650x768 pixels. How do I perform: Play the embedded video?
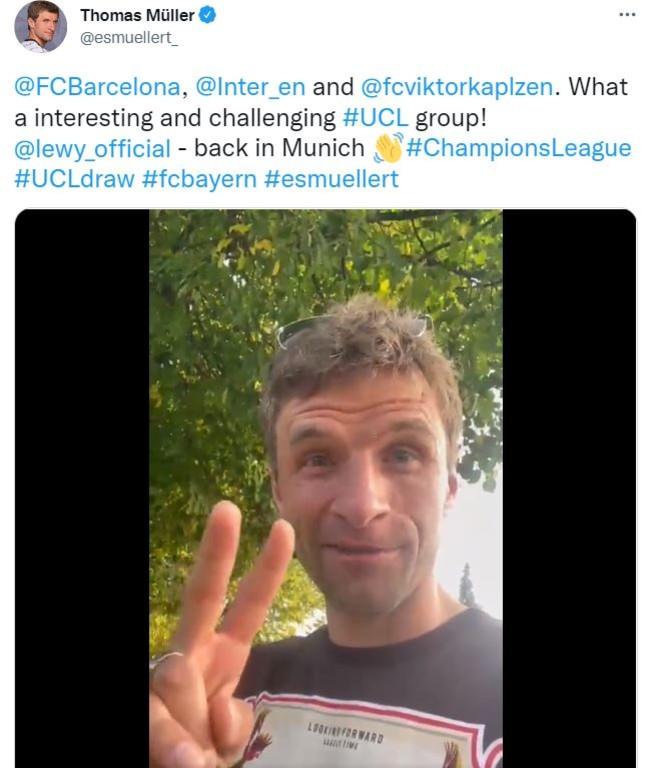tap(325, 488)
